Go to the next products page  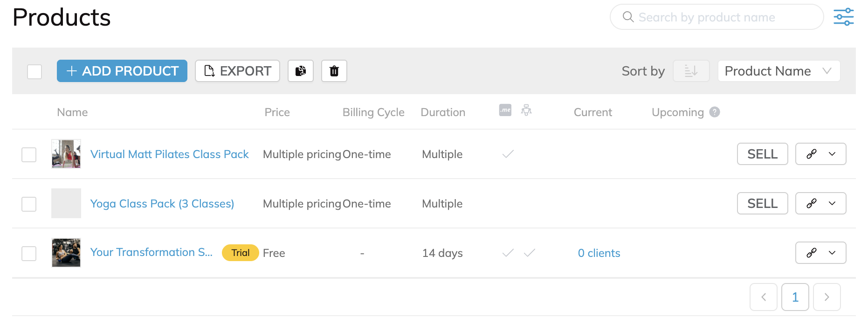(x=827, y=297)
